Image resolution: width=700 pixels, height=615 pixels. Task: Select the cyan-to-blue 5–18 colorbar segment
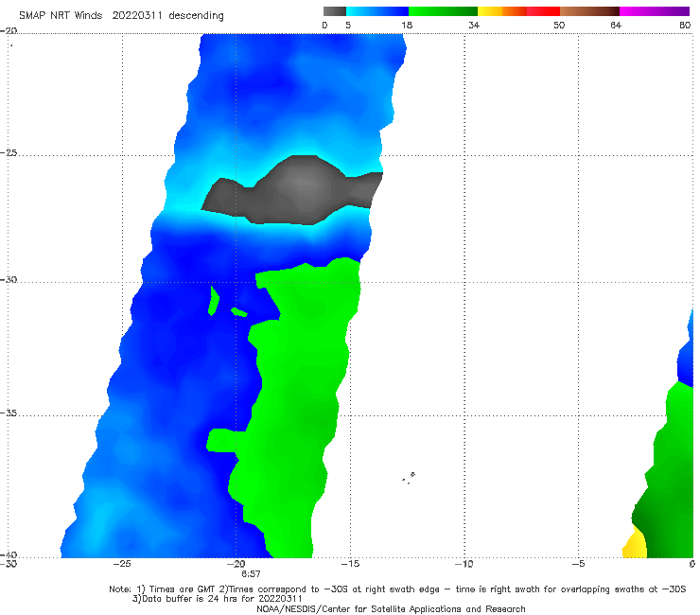pyautogui.click(x=377, y=11)
